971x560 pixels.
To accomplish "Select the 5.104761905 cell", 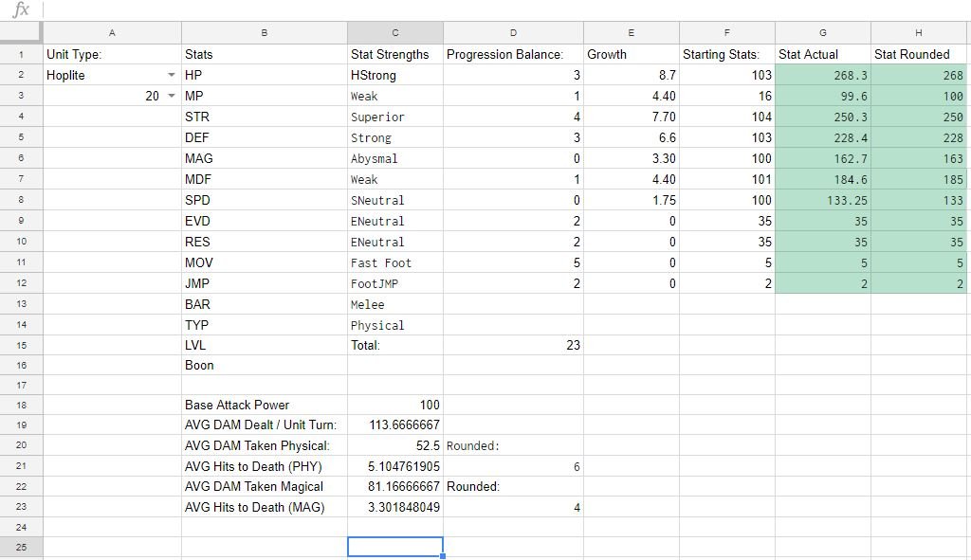I will click(x=395, y=466).
